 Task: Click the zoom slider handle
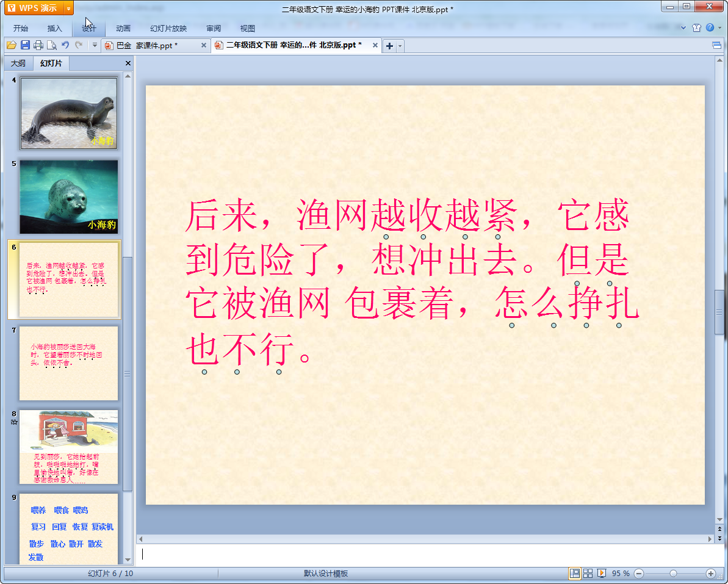673,573
